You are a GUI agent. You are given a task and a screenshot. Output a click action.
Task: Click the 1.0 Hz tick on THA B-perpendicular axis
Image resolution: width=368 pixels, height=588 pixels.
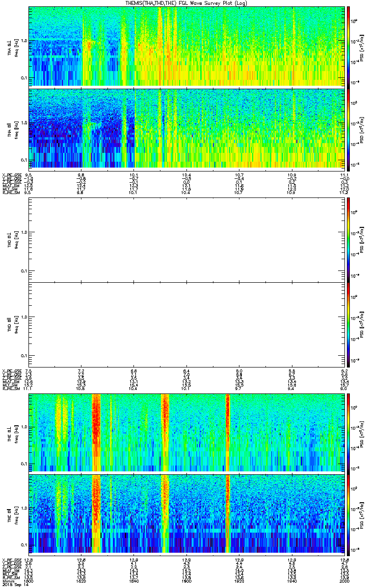pyautogui.click(x=25, y=41)
